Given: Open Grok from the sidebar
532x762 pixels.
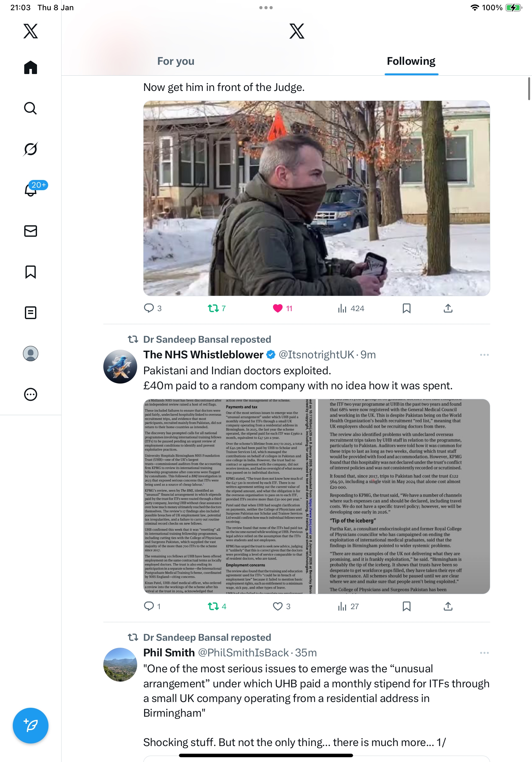Looking at the screenshot, I should [x=30, y=149].
